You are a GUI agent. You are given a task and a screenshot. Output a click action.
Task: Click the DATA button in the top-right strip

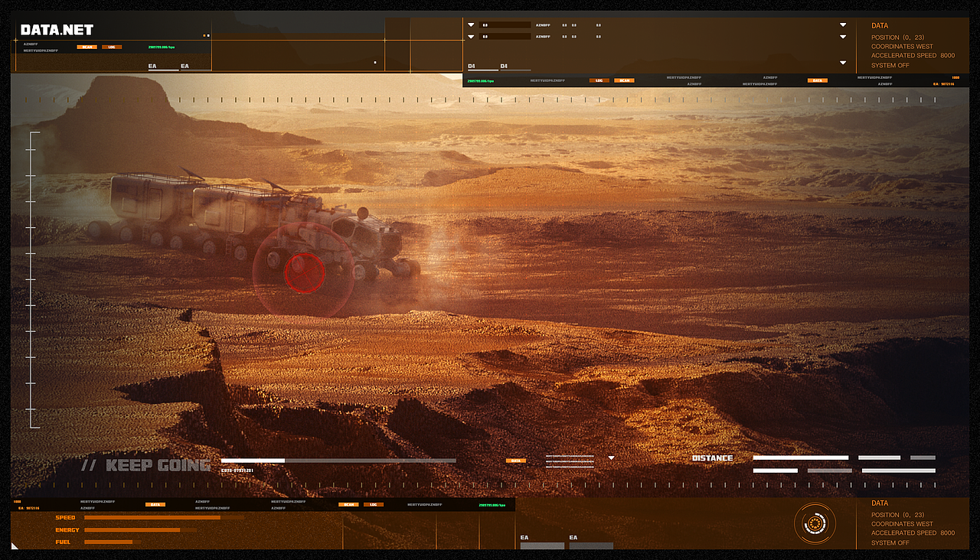pyautogui.click(x=818, y=80)
